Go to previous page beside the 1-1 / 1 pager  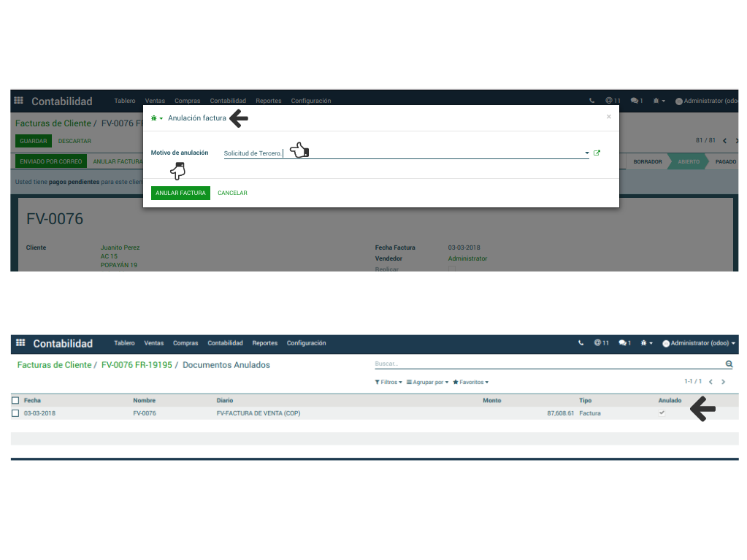(710, 382)
